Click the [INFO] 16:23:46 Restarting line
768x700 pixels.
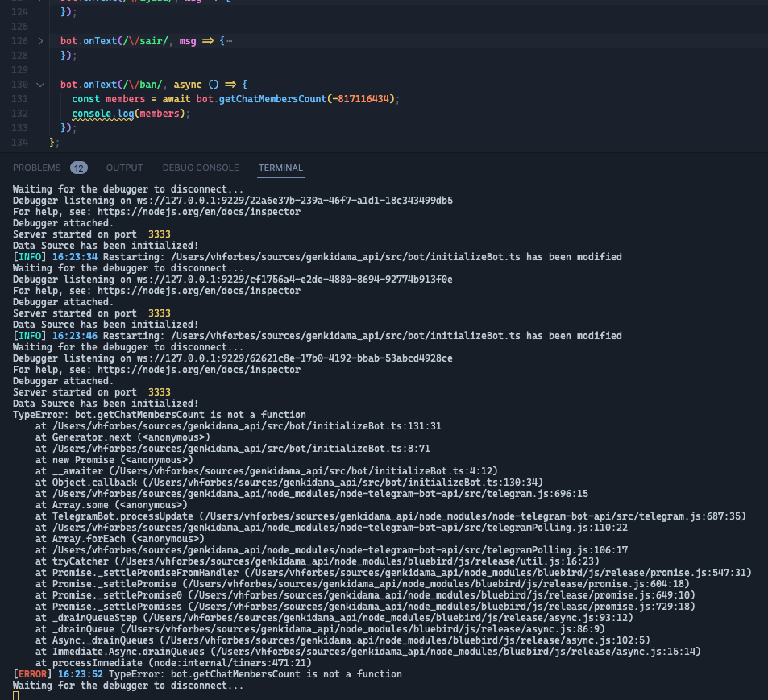(x=318, y=336)
